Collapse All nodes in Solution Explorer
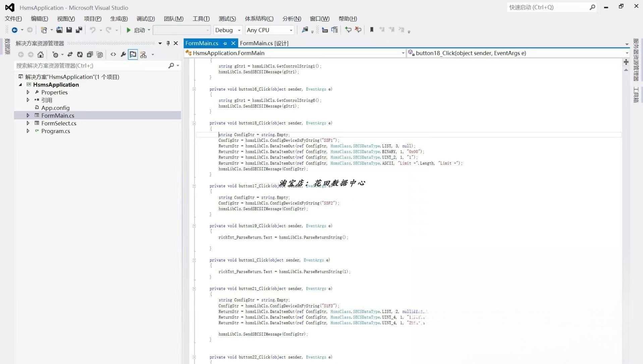Viewport: 643px width, 364px height. [90, 55]
